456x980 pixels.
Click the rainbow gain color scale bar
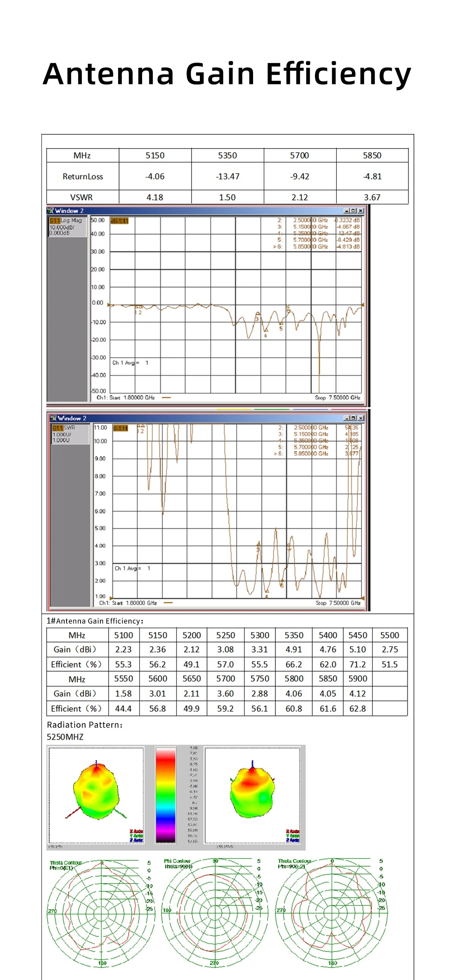[x=166, y=795]
